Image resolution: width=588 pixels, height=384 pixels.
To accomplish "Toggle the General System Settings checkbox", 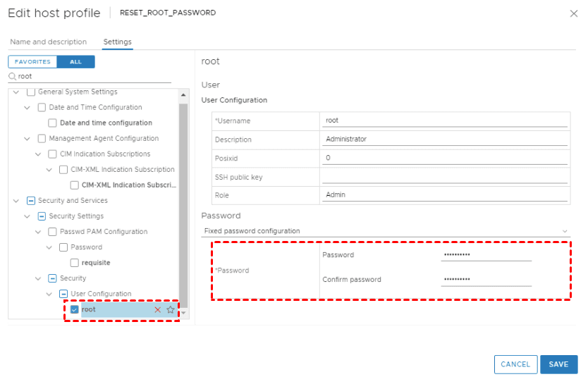I will 31,92.
